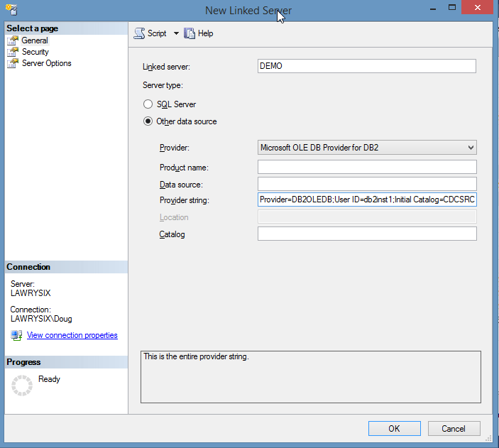The image size is (499, 448).
Task: Switch to the Server Options page
Action: [46, 63]
